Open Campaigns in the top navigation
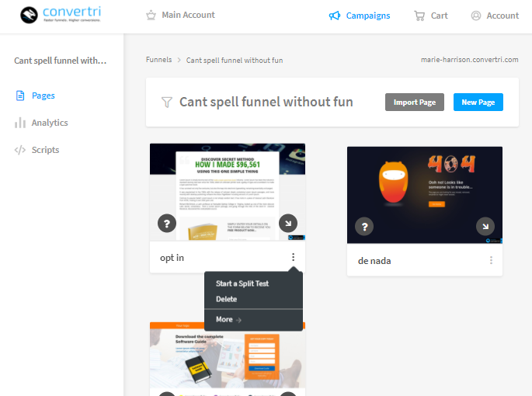Image resolution: width=532 pixels, height=396 pixels. click(x=360, y=16)
